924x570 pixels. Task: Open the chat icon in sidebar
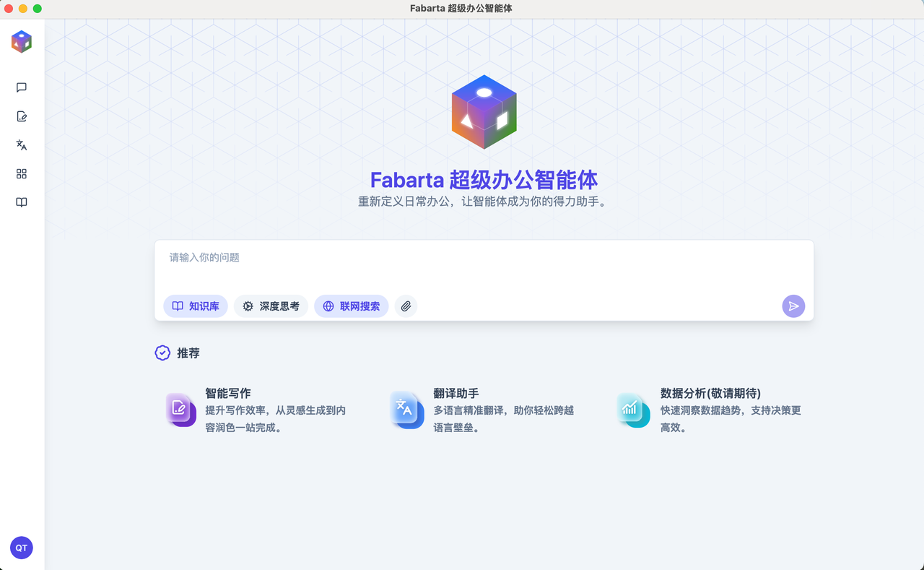coord(22,87)
